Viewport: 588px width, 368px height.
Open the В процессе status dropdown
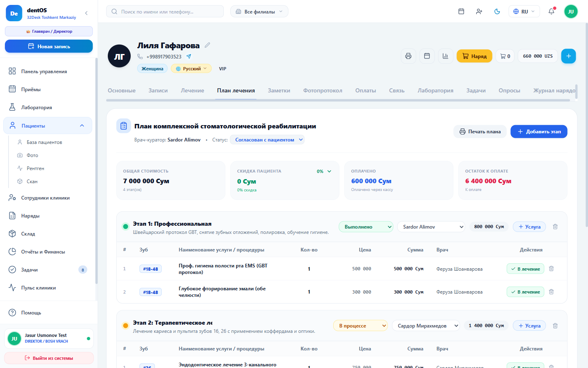click(361, 326)
